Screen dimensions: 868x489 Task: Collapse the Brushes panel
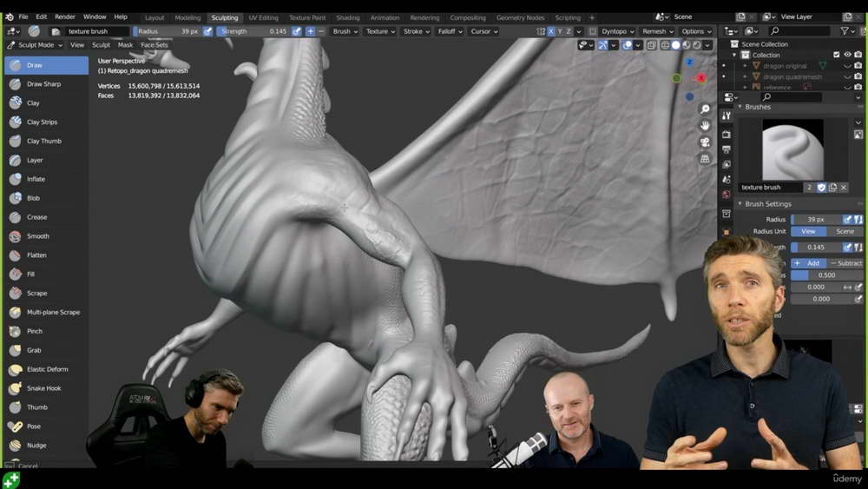(x=740, y=107)
